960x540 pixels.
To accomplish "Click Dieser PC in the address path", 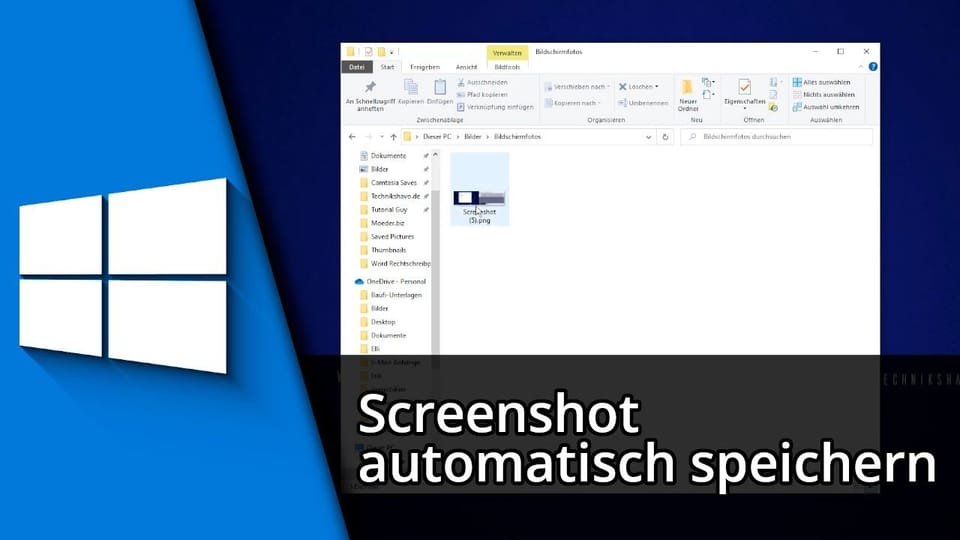I will click(x=437, y=137).
